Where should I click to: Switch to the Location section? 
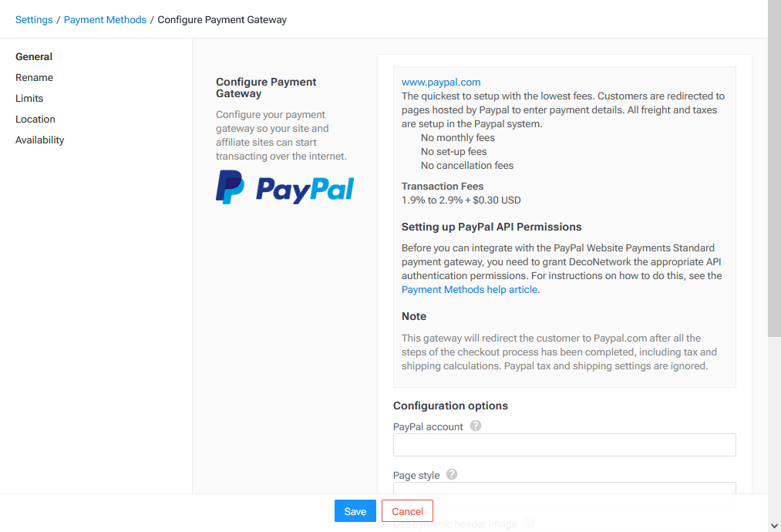pyautogui.click(x=35, y=119)
